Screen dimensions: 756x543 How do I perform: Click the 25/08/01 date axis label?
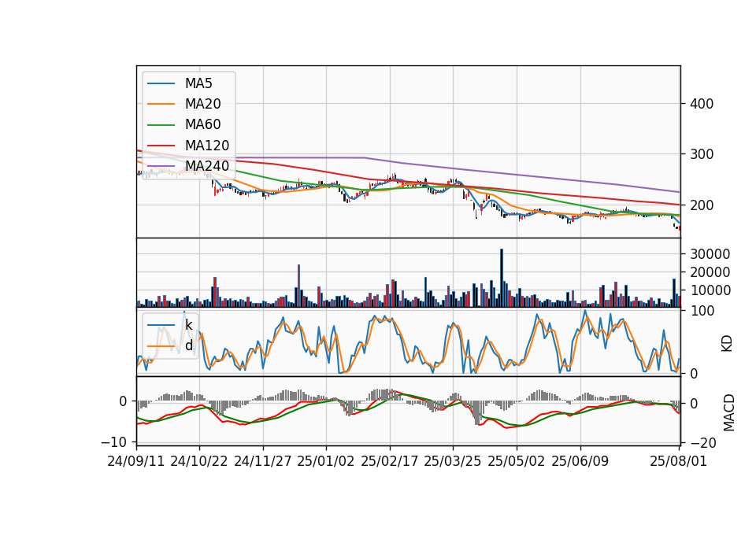[x=678, y=461]
